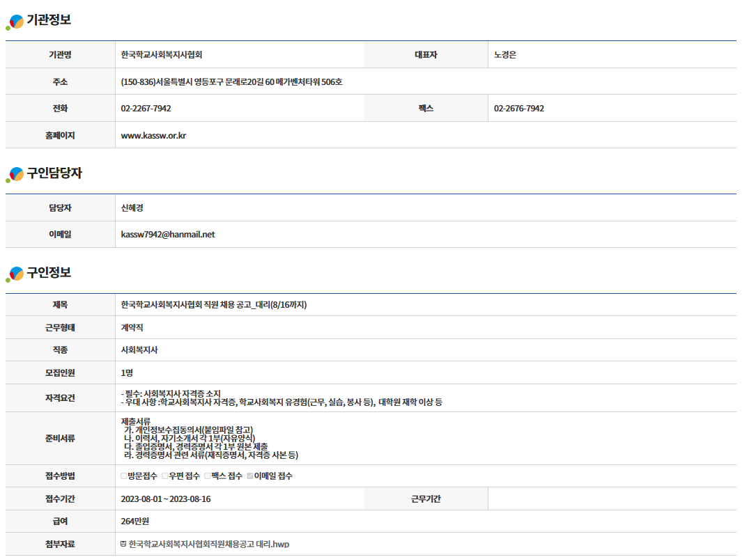The width and height of the screenshot is (756, 557).
Task: Click the salary value 264만원
Action: [135, 521]
